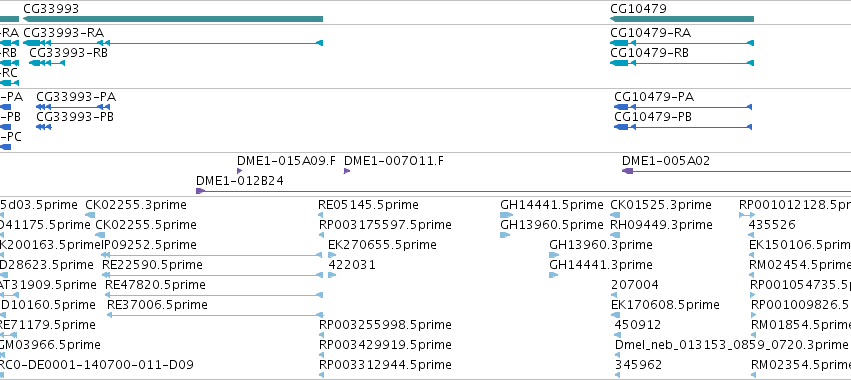Select the CG10479-PB protein feature
Image resolution: width=851 pixels, height=380 pixels.
pos(683,127)
